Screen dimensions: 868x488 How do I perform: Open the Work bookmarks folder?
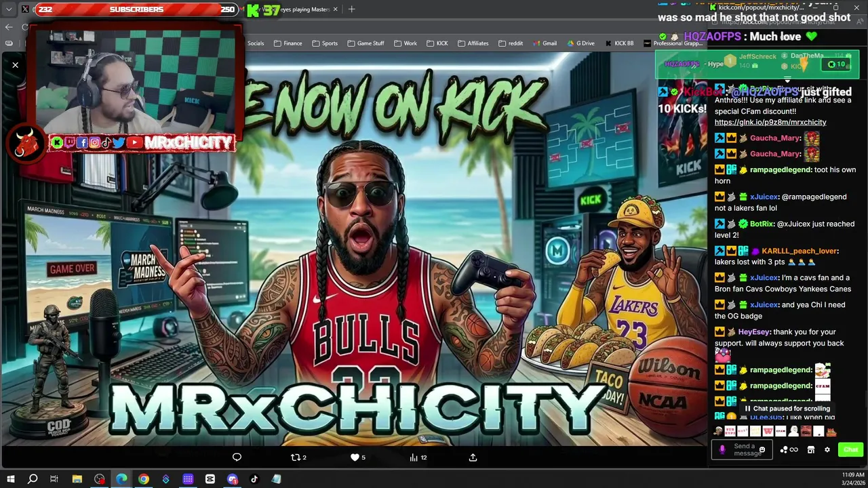(x=405, y=43)
